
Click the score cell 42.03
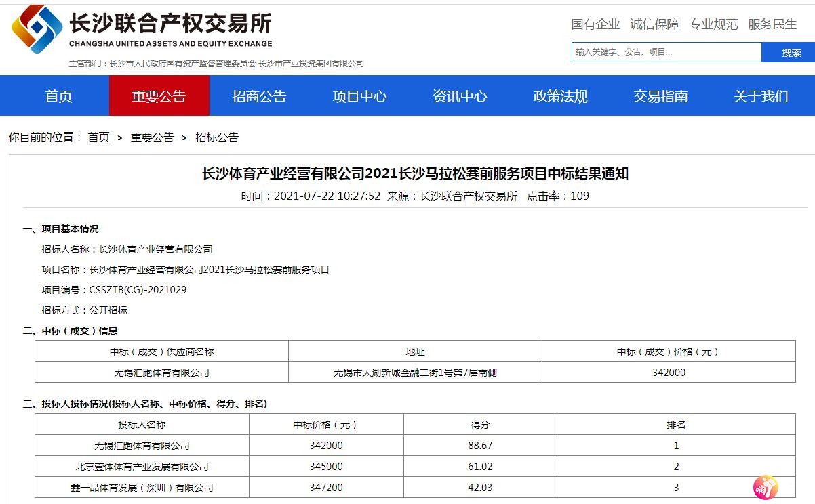[x=480, y=488]
